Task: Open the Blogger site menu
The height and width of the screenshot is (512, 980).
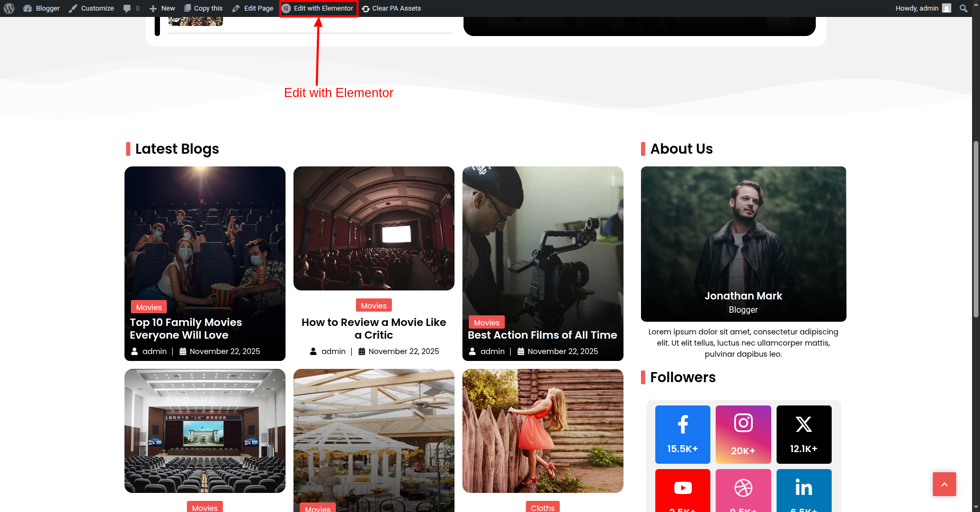Action: click(42, 8)
